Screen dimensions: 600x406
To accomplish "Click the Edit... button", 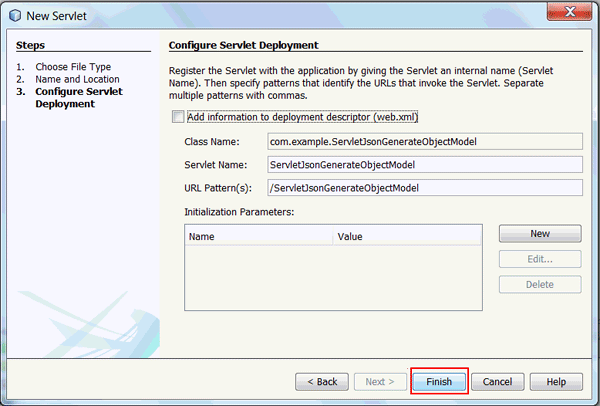I will [x=540, y=259].
